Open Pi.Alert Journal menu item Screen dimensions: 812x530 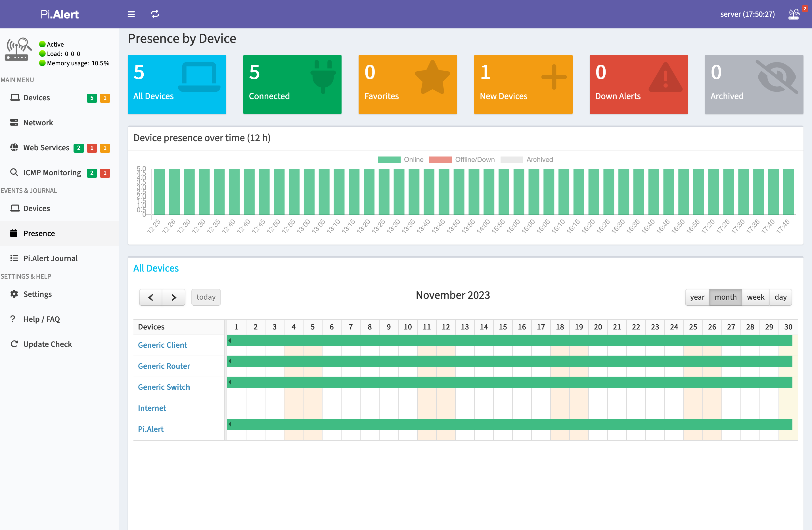(x=50, y=258)
